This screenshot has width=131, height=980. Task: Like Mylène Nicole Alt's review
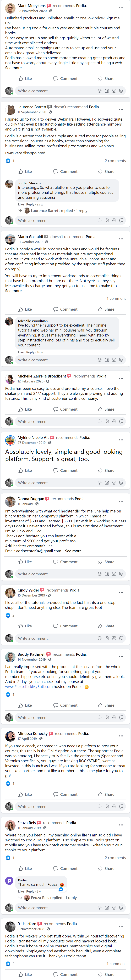[25, 471]
